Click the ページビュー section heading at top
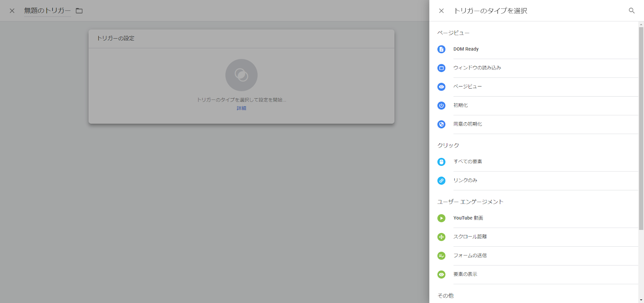 point(453,33)
